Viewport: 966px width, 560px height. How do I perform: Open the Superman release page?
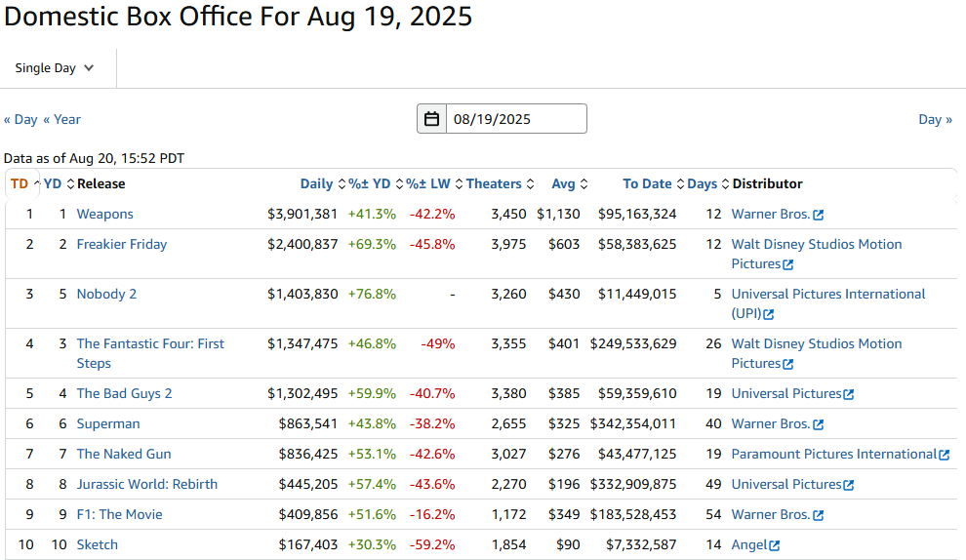coord(107,423)
